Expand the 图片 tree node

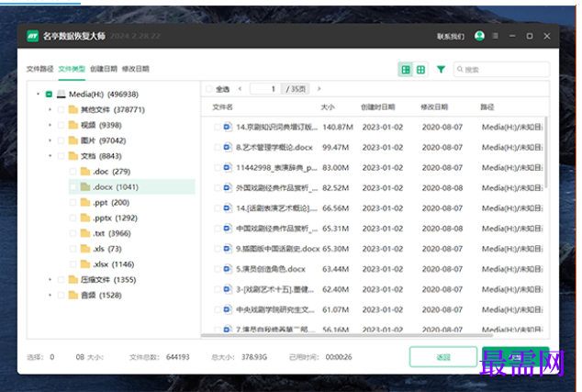[x=50, y=140]
